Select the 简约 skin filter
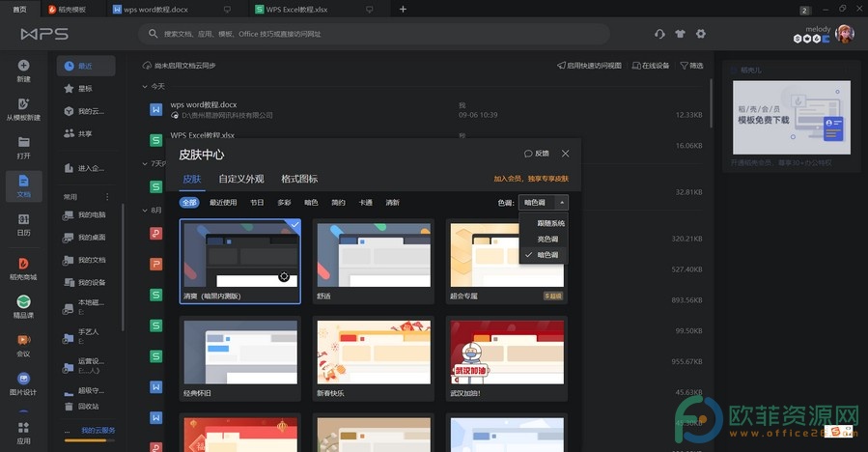Viewport: 868px width, 452px height. [338, 203]
